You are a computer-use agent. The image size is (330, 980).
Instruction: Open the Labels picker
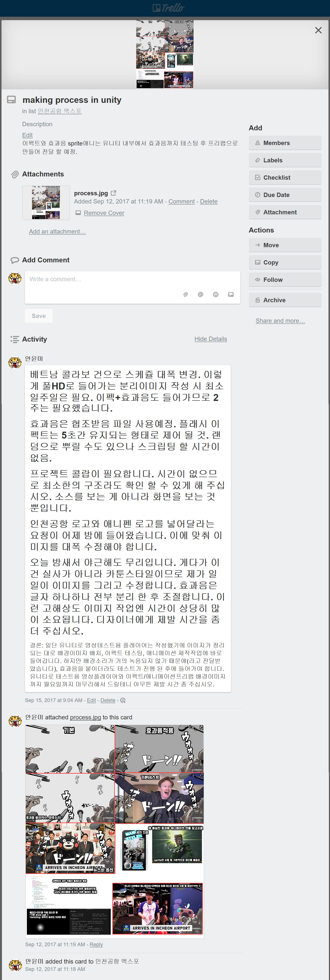click(x=285, y=160)
